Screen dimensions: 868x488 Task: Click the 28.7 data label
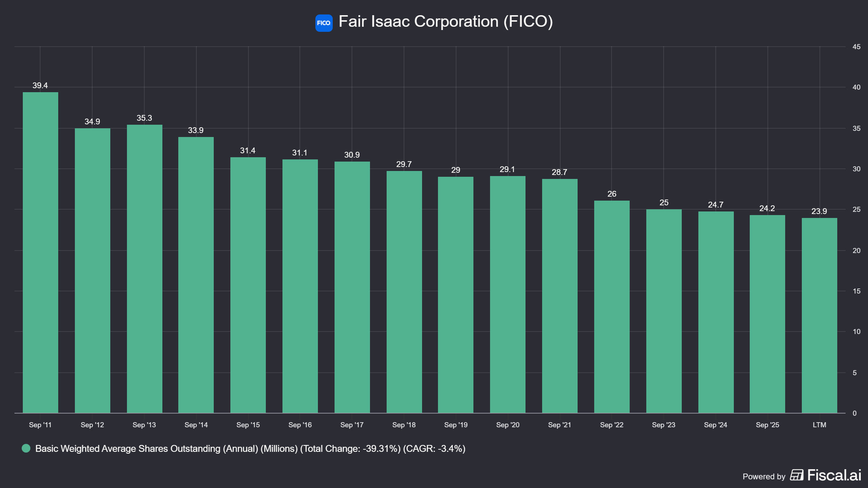559,172
